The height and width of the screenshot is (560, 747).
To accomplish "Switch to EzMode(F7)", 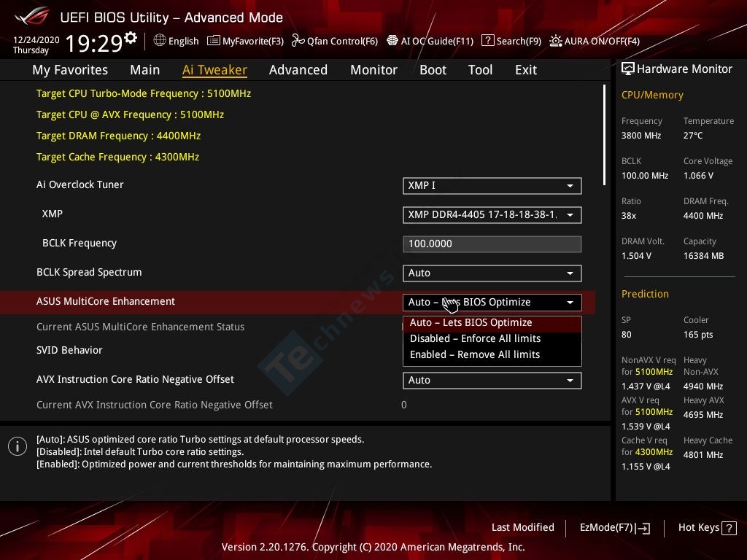I will [614, 528].
